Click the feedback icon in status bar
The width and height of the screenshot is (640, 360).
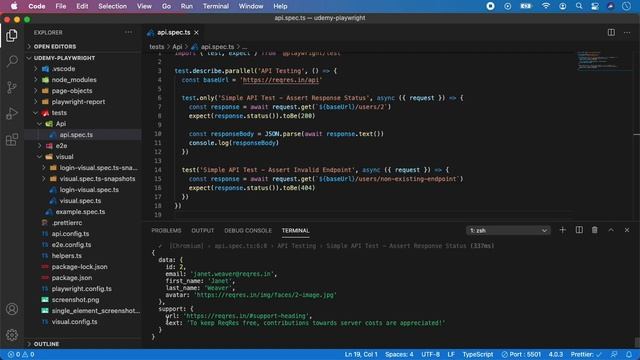614,354
